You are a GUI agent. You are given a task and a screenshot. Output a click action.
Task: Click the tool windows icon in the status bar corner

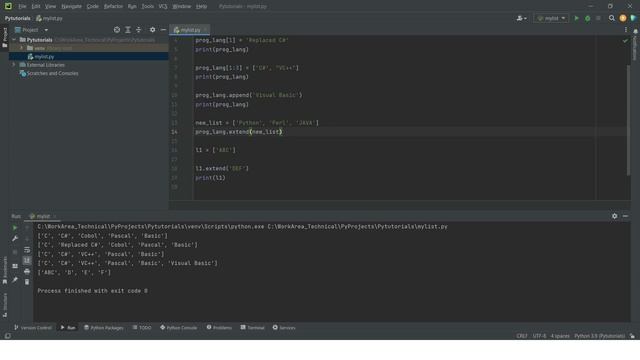point(7,336)
